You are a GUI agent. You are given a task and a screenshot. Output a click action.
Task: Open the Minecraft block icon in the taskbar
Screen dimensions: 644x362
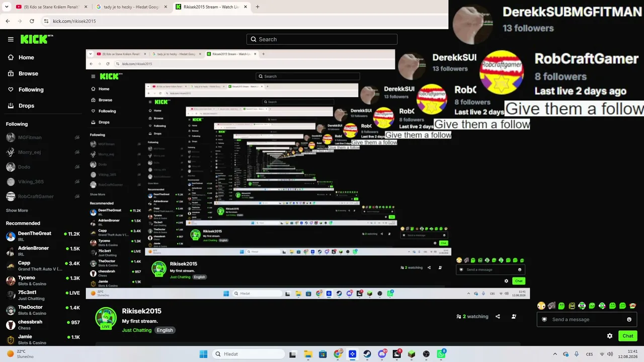[x=412, y=354]
